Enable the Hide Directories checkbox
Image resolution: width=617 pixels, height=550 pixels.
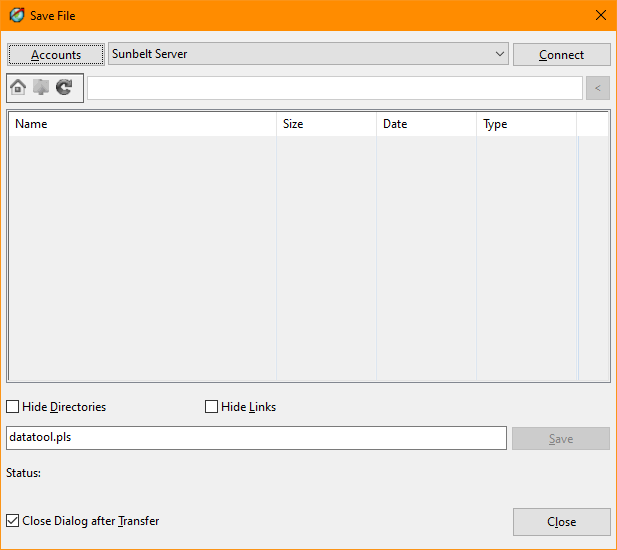[x=13, y=407]
